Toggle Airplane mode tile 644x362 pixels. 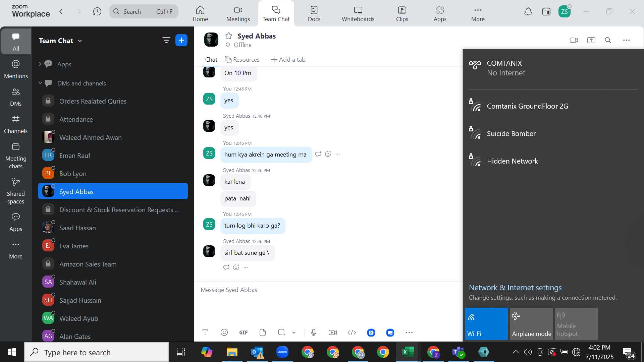(531, 324)
